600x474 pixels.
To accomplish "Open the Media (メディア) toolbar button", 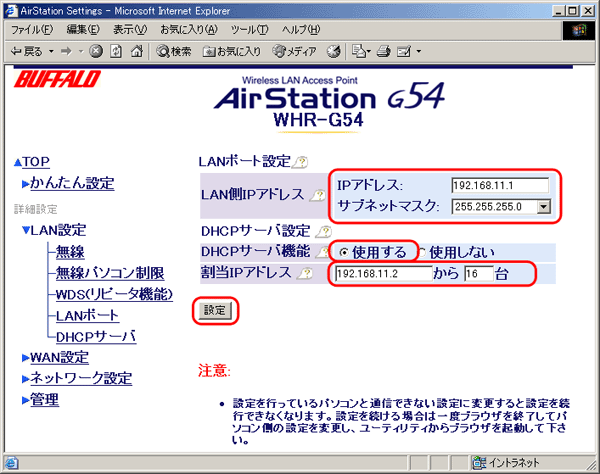I will 294,51.
